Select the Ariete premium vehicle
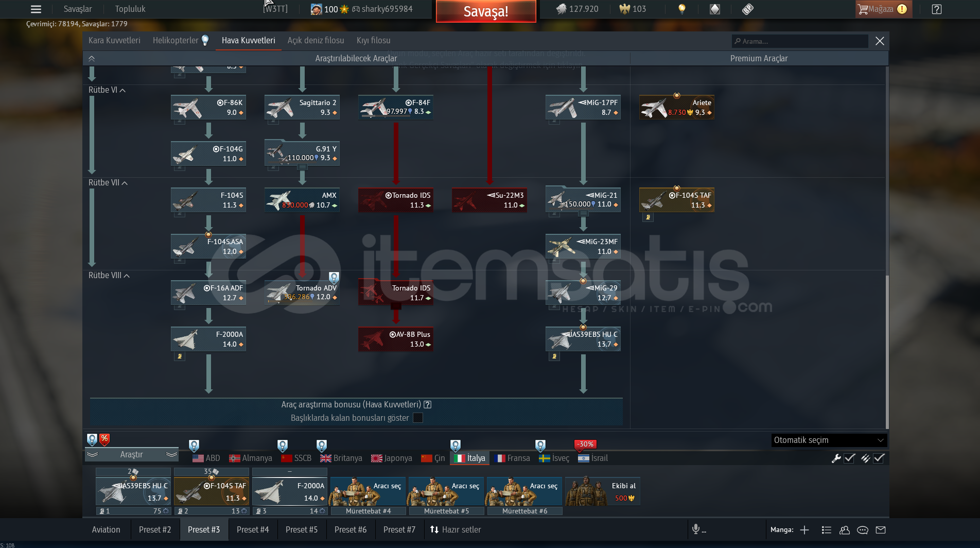This screenshot has height=548, width=980. [x=676, y=107]
